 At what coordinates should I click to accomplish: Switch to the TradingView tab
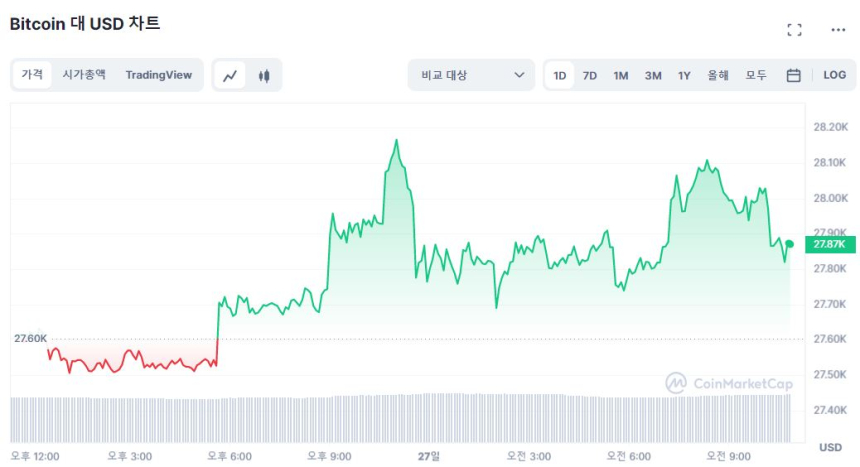[159, 75]
